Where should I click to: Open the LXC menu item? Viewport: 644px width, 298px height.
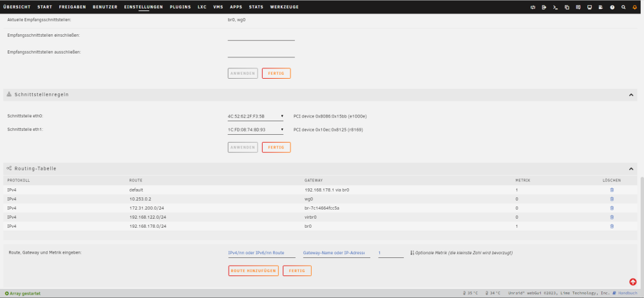click(x=202, y=7)
